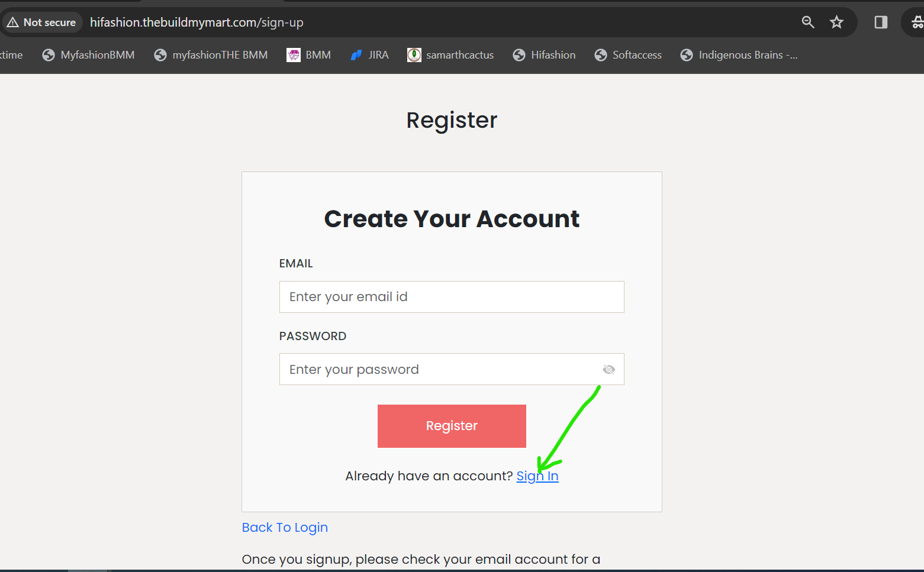Open the myfashionTHE BMM bookmark
The height and width of the screenshot is (572, 924).
211,55
